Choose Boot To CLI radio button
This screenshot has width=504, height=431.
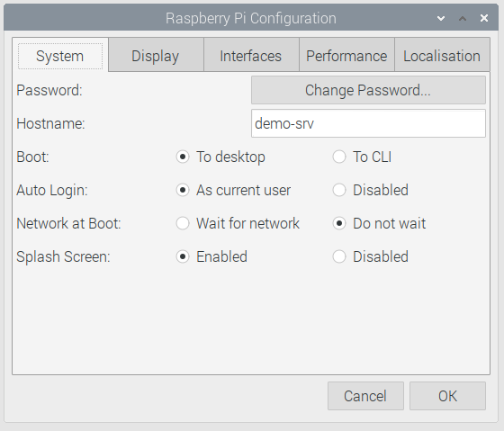[339, 157]
